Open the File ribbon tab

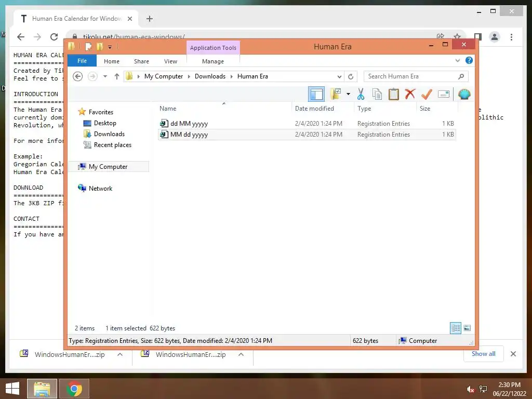(82, 61)
